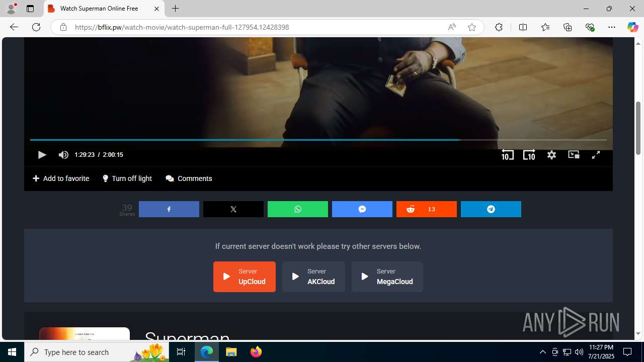The width and height of the screenshot is (644, 362).
Task: Switch to Server MegaCloud
Action: pyautogui.click(x=387, y=277)
